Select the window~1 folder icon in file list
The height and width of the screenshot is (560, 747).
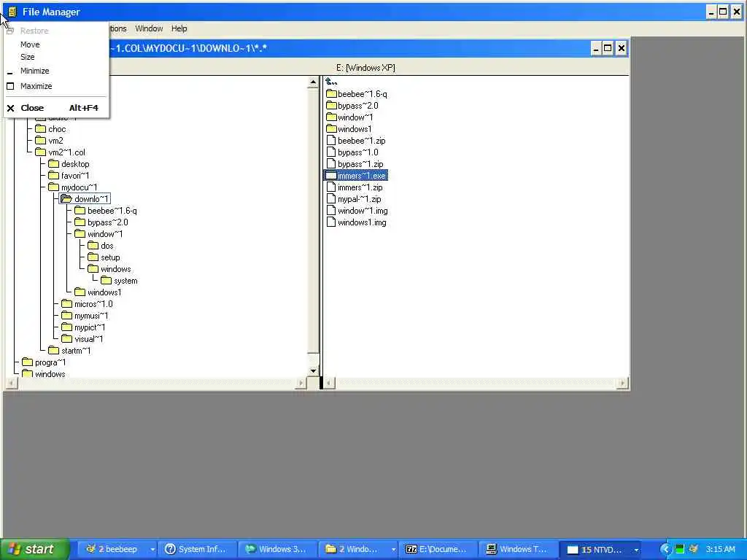click(331, 117)
